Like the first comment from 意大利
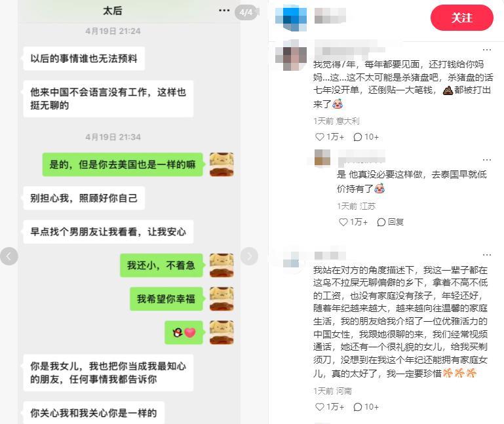Screen dimensions: 504x424 [x=330, y=137]
